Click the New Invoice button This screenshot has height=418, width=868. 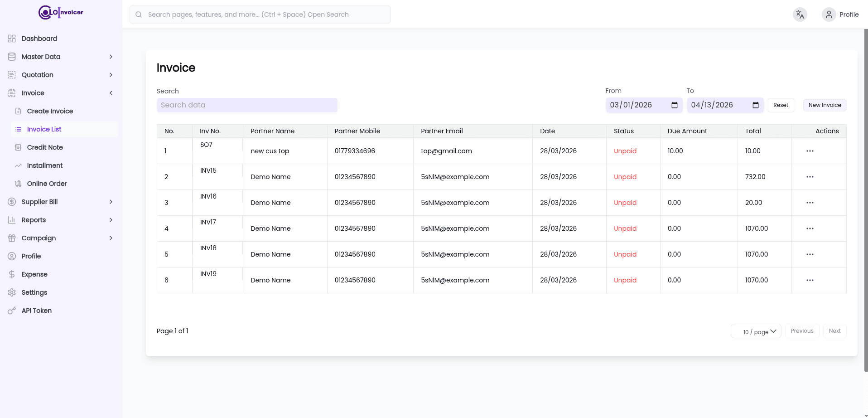click(x=824, y=105)
